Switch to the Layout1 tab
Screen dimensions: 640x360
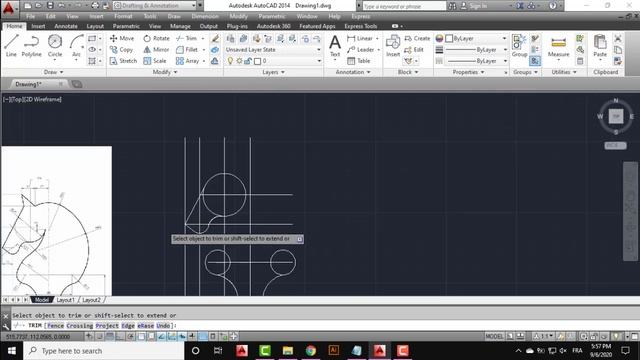click(65, 300)
